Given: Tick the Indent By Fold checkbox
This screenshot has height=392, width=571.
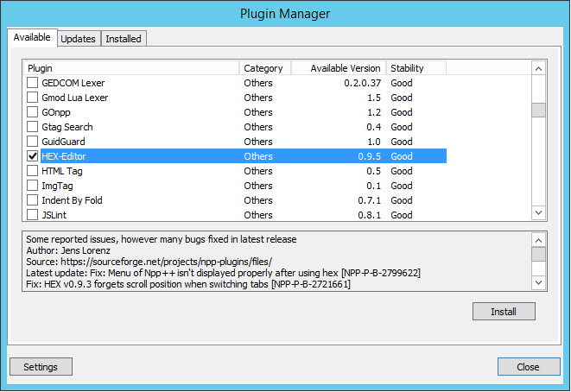Looking at the screenshot, I should pos(33,200).
